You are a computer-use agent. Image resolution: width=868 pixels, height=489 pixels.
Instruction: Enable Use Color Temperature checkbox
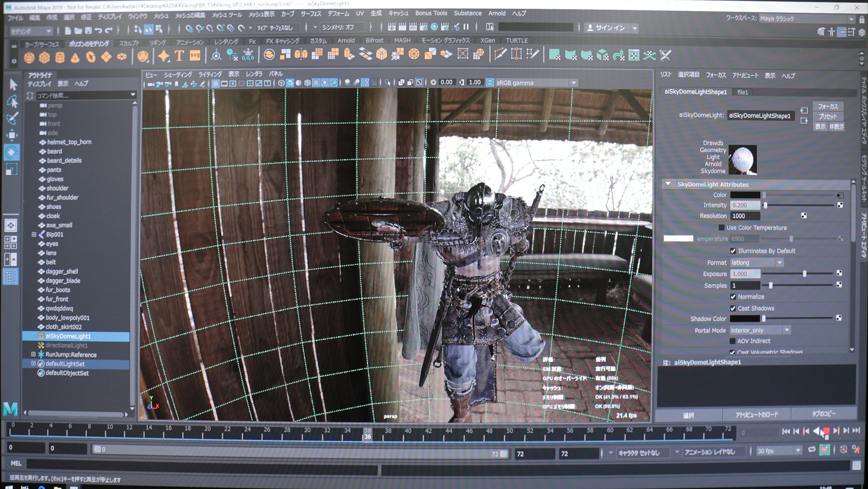click(x=722, y=228)
